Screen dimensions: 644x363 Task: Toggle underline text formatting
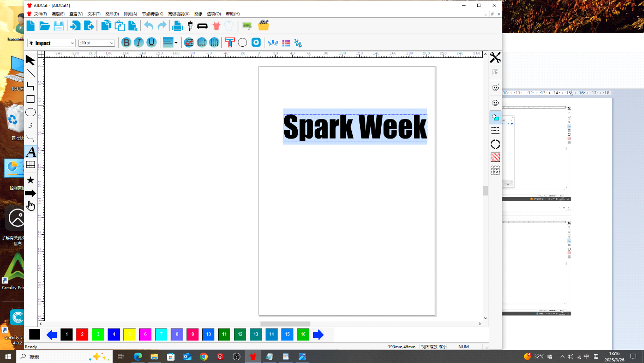click(151, 42)
